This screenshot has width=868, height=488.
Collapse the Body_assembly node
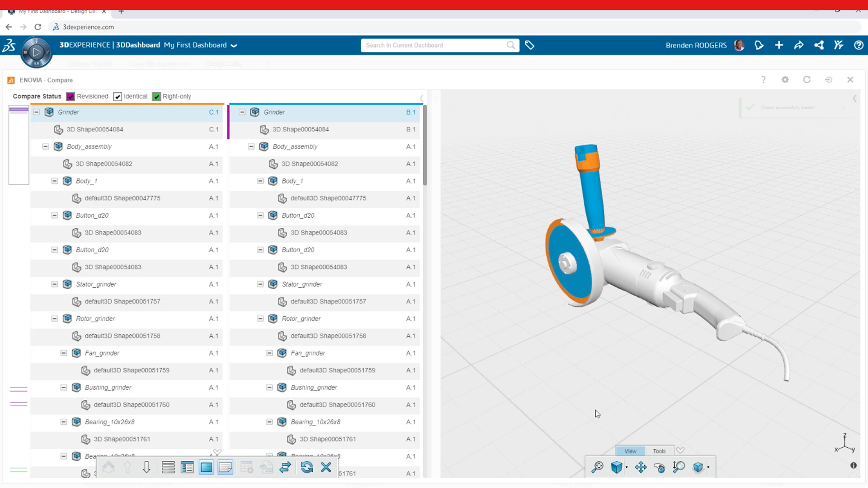pos(45,146)
